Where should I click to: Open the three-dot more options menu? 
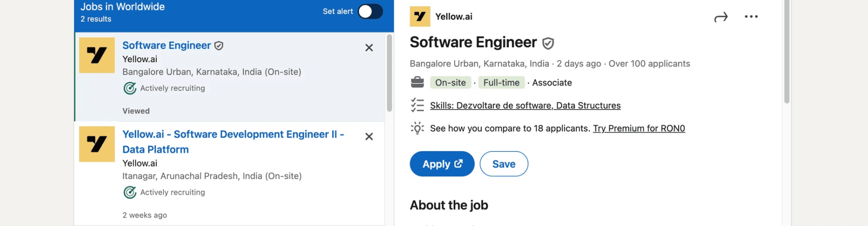pyautogui.click(x=751, y=17)
